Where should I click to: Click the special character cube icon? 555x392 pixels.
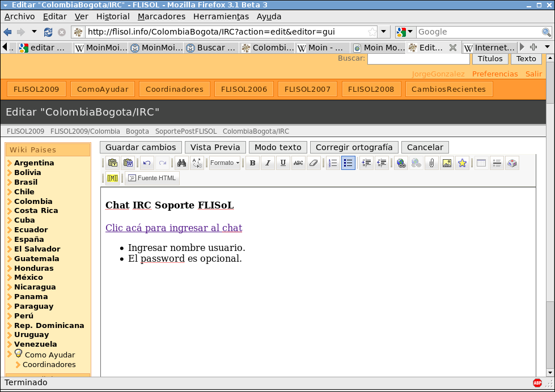pyautogui.click(x=512, y=163)
